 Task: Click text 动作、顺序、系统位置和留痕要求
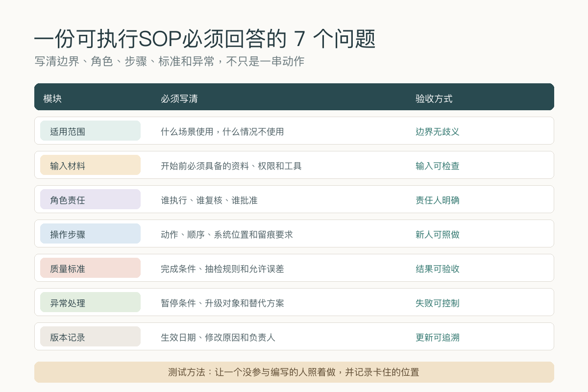pyautogui.click(x=227, y=234)
